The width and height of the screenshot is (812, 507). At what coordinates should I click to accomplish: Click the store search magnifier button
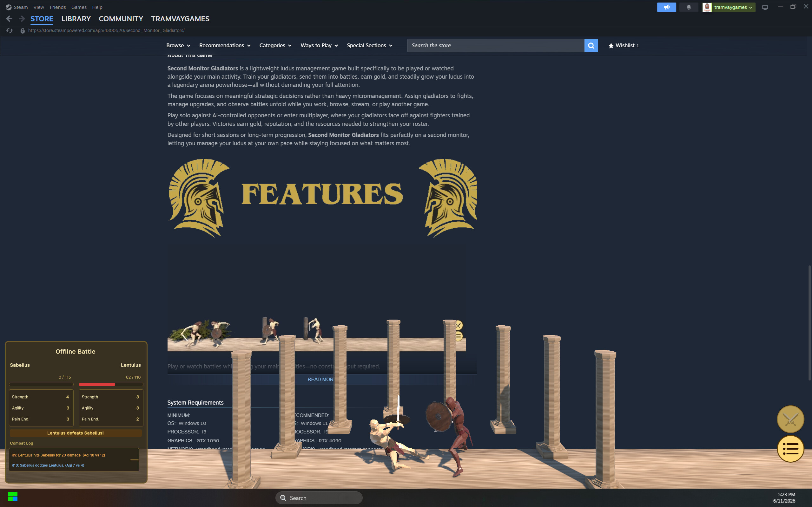point(591,46)
